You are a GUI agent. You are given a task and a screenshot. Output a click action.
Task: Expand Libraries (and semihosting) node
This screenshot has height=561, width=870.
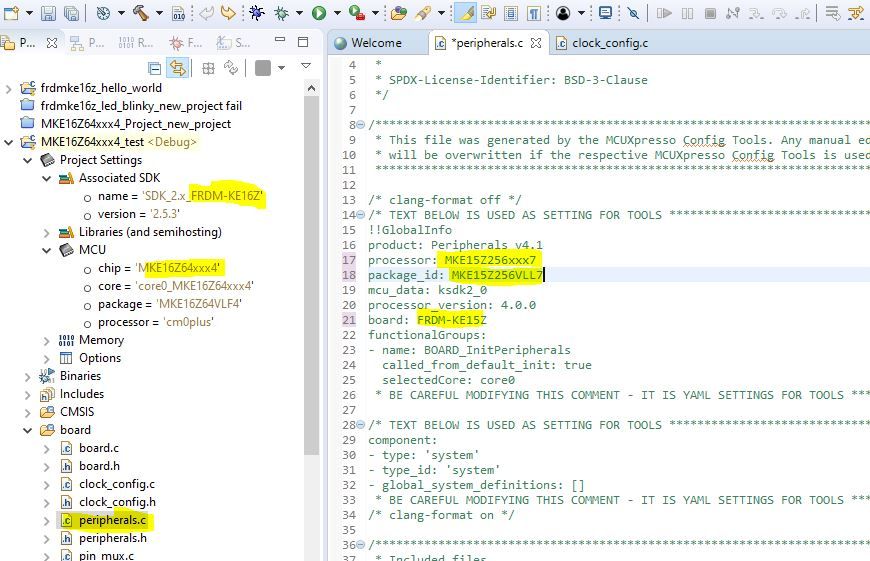point(47,233)
